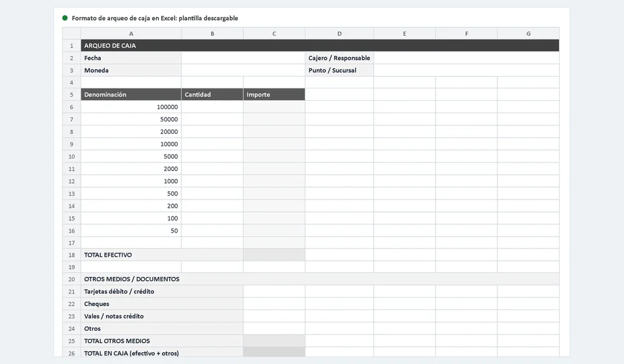Select row 18 header
The height and width of the screenshot is (364, 624).
pos(71,255)
